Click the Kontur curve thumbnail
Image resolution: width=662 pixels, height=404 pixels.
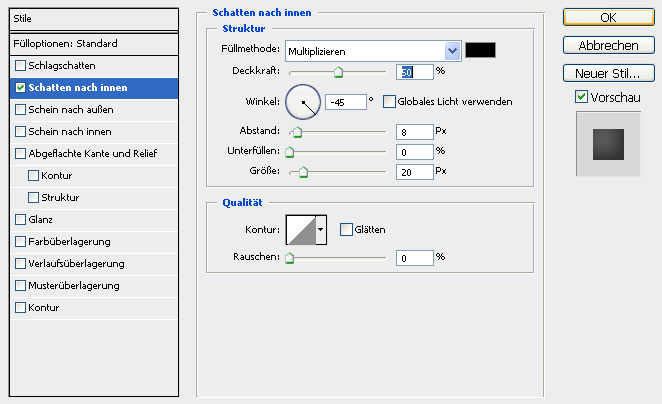pos(301,230)
